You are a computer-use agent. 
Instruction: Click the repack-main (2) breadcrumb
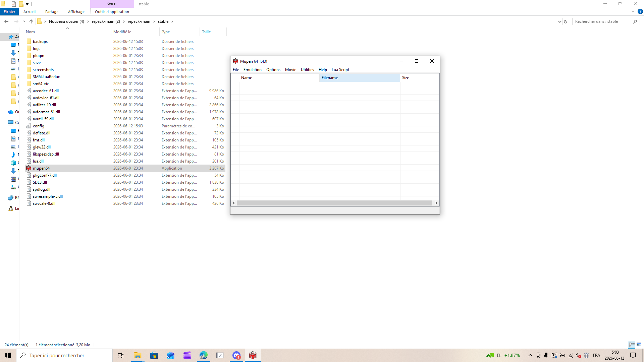[106, 21]
